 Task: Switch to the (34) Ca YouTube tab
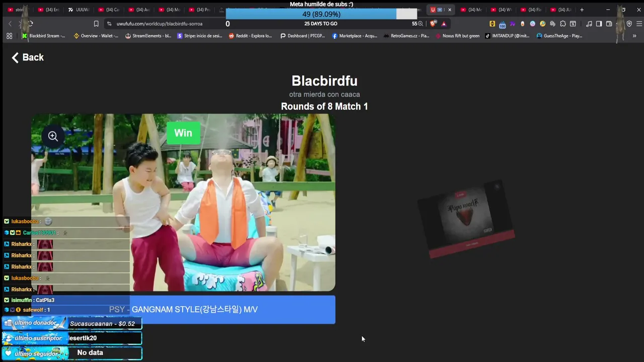pos(109,10)
